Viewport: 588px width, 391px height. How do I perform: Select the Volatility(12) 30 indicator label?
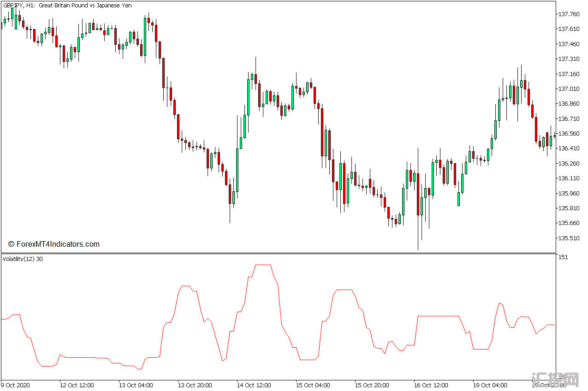[x=23, y=259]
